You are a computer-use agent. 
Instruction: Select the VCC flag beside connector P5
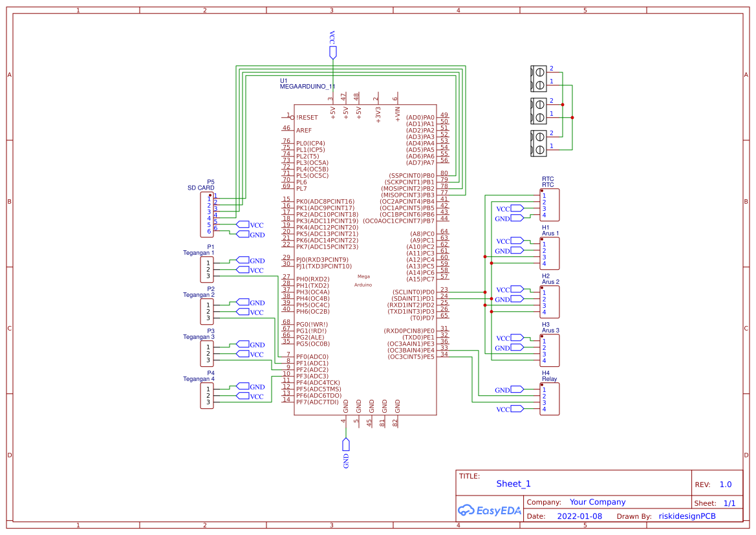[246, 224]
